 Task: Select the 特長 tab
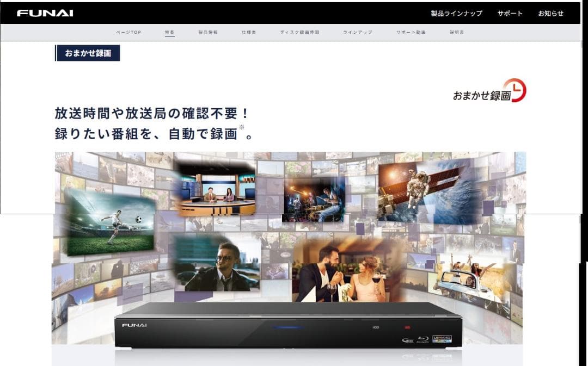tap(170, 33)
